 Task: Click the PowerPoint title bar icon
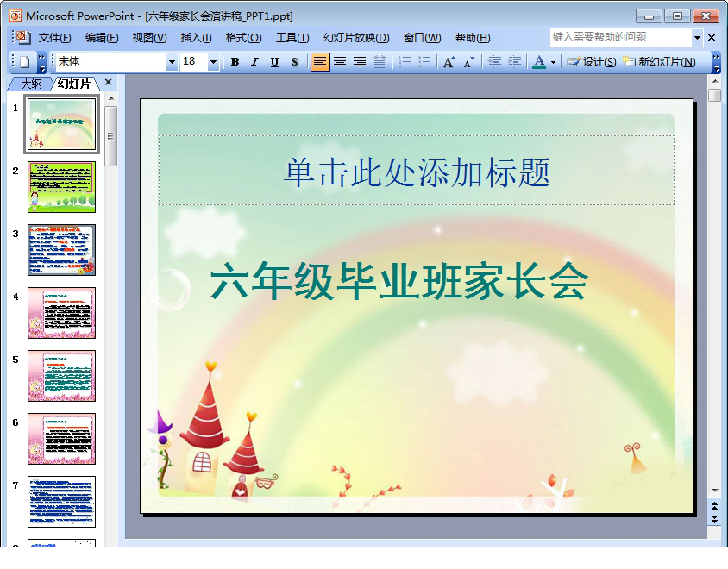pyautogui.click(x=16, y=16)
